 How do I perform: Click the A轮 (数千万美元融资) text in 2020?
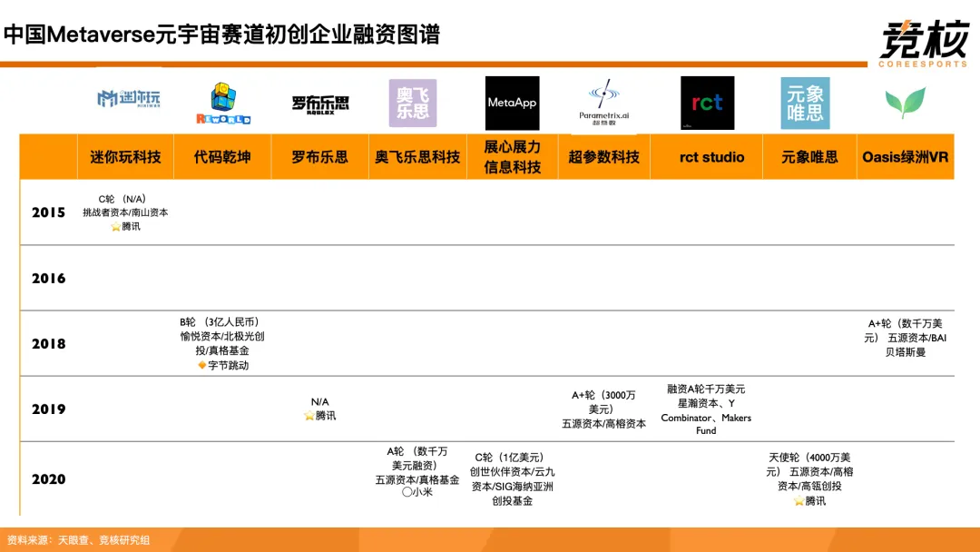416,458
